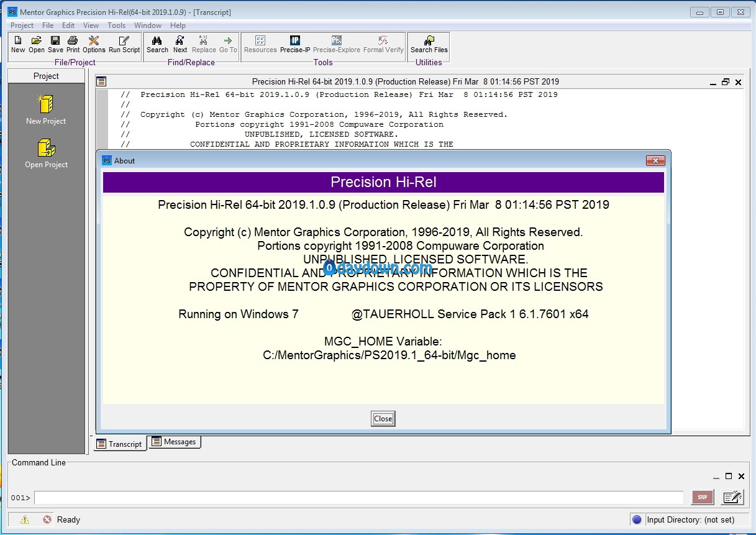Open the Project menu

coord(22,25)
